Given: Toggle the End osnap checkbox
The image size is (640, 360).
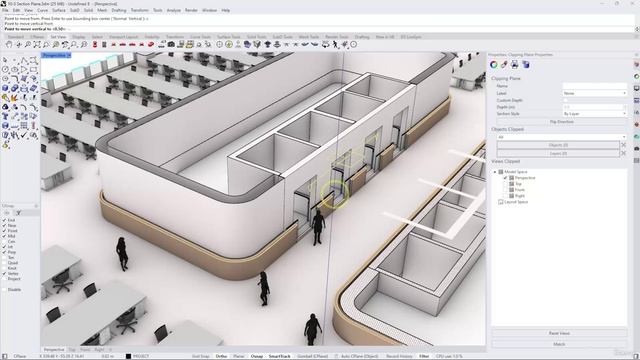Looking at the screenshot, I should pyautogui.click(x=4, y=220).
